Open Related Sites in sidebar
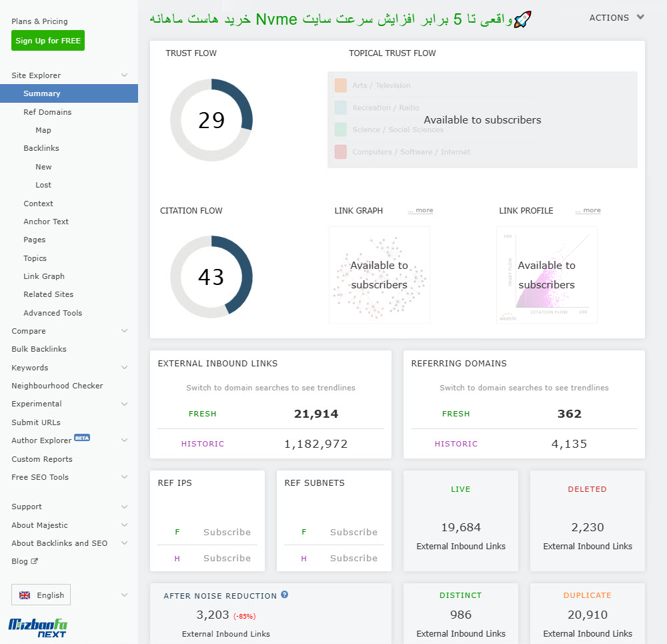 coord(49,294)
